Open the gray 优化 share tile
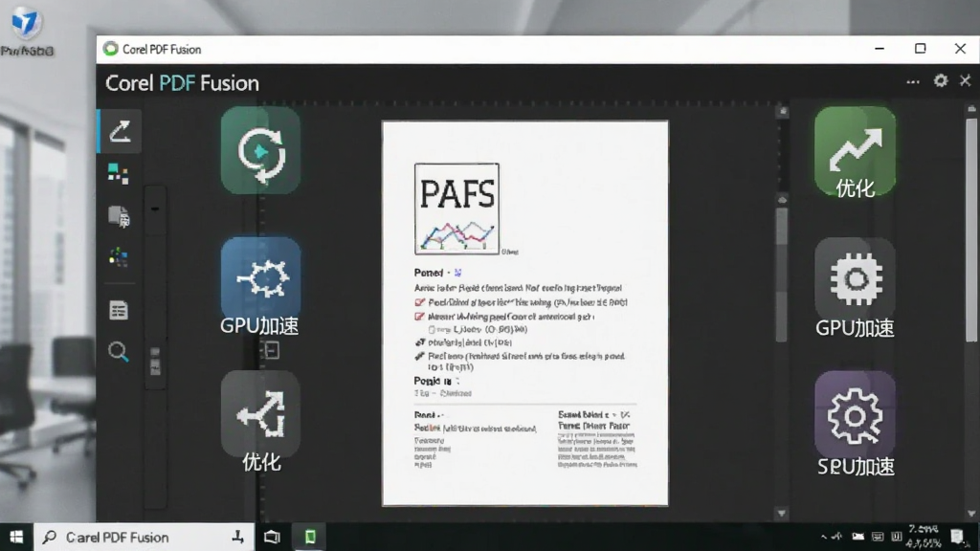980x551 pixels. point(260,422)
